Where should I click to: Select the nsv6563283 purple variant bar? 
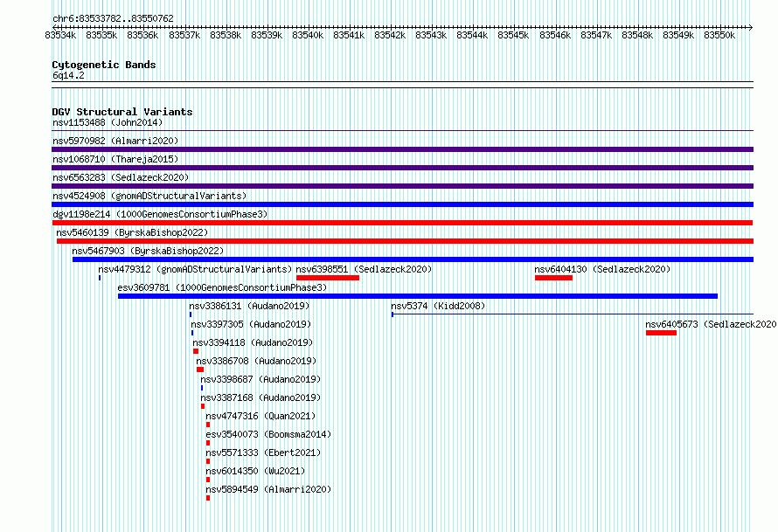(402, 186)
